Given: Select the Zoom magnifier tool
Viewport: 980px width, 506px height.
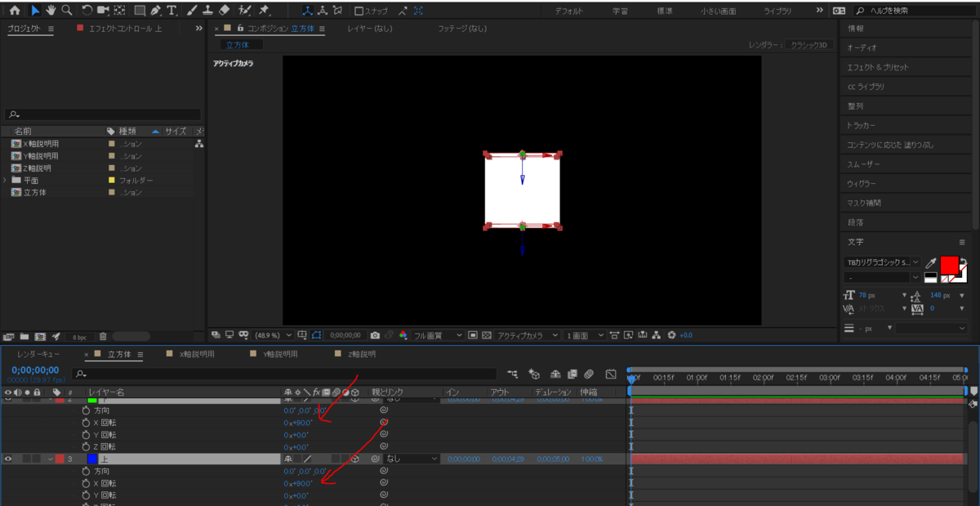Looking at the screenshot, I should click(66, 11).
